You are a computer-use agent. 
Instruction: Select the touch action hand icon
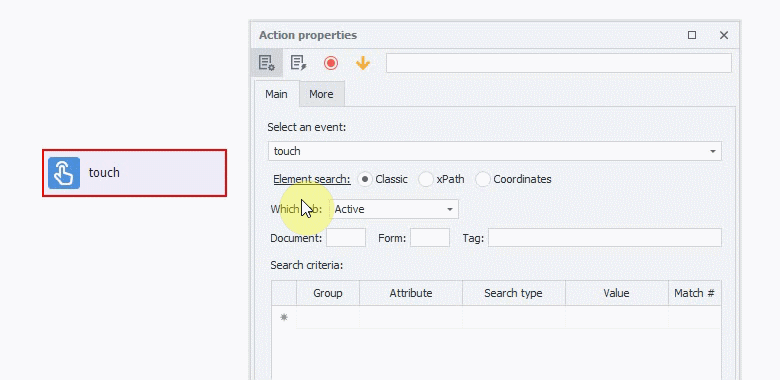[x=64, y=173]
